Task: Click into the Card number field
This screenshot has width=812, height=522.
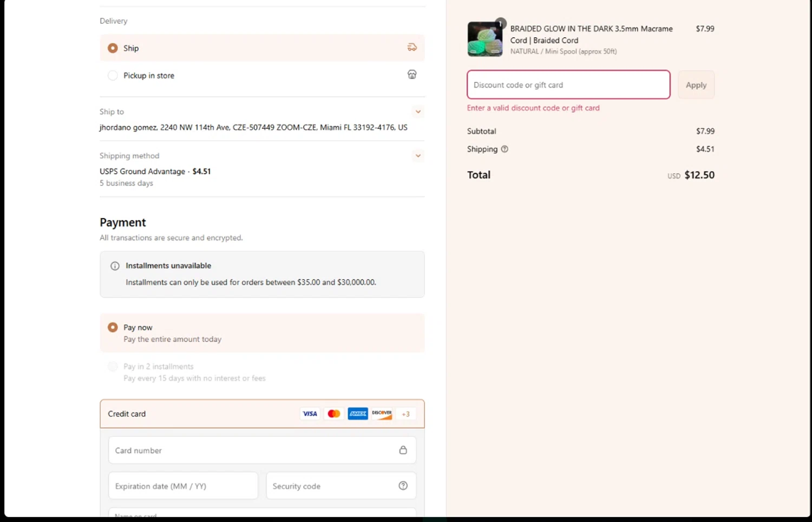Action: 262,450
